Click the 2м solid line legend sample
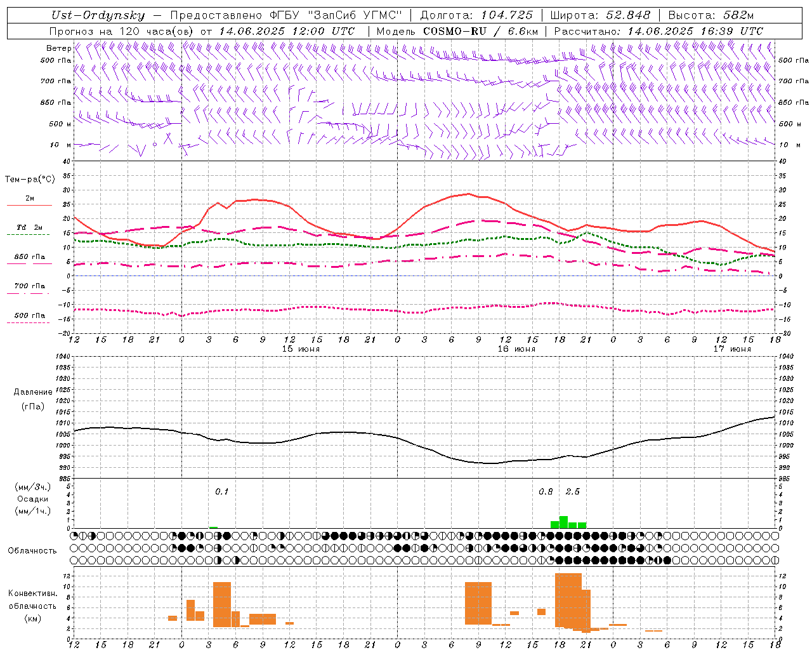The width and height of the screenshot is (812, 650). click(29, 205)
